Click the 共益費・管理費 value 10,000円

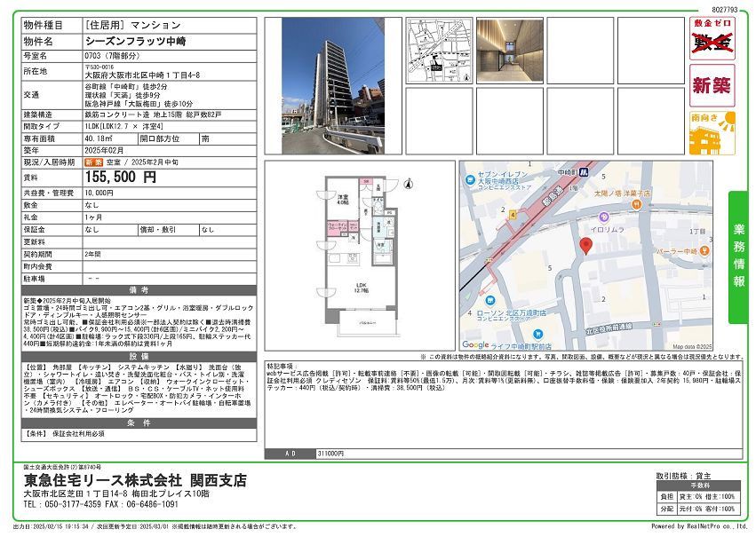point(99,193)
